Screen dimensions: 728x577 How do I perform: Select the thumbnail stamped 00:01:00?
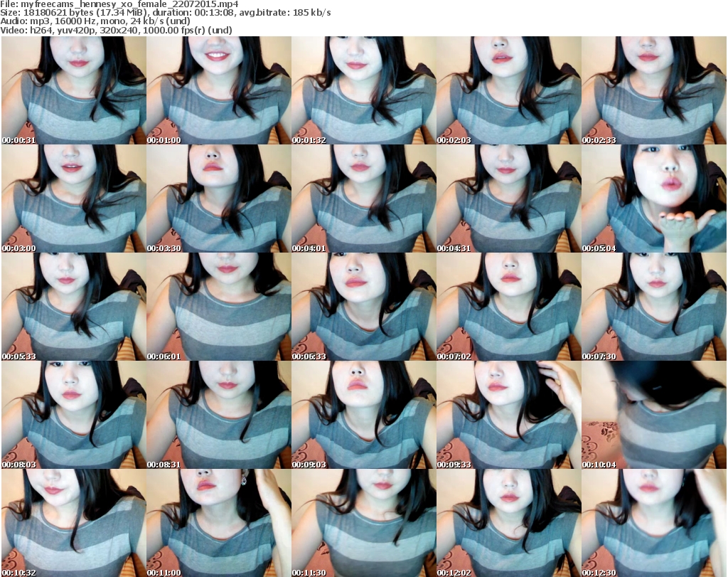pos(219,90)
